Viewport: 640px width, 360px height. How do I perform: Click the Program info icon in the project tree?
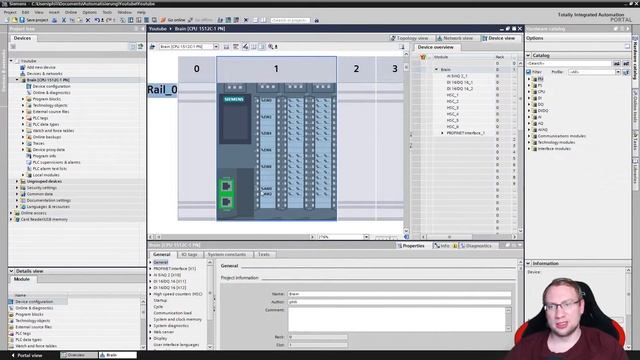pos(29,156)
